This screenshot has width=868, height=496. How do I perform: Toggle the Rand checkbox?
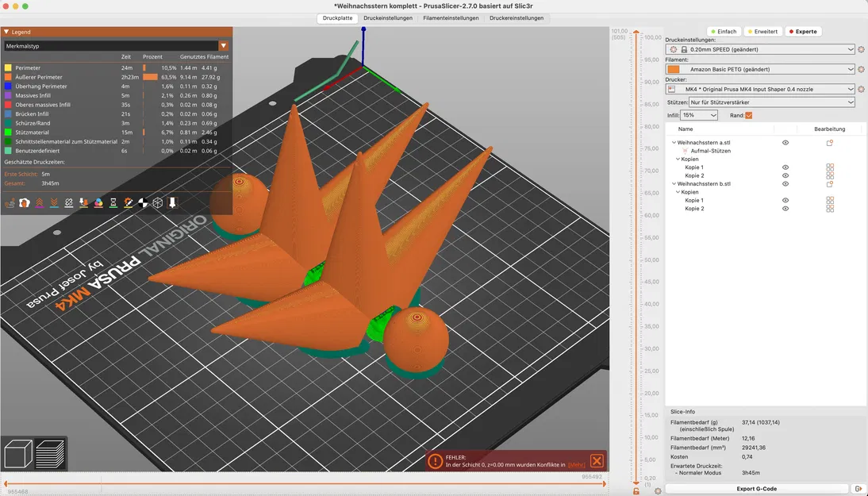[x=749, y=115]
